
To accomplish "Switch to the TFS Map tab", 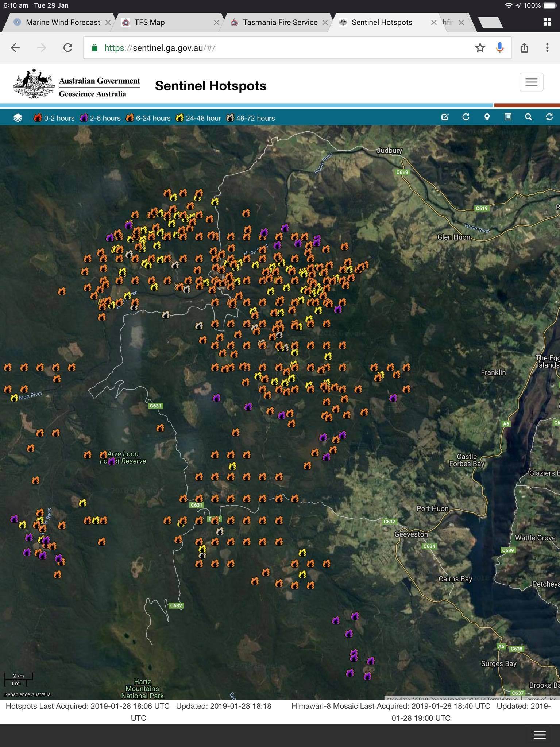I will tap(149, 22).
